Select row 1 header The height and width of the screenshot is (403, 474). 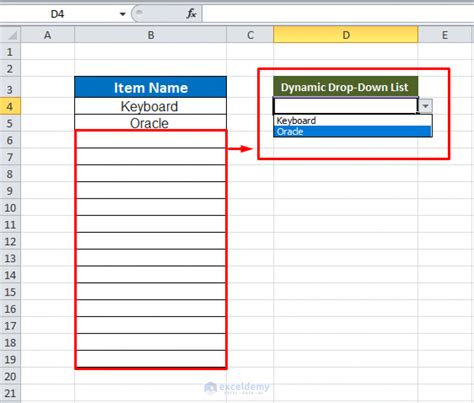click(10, 52)
